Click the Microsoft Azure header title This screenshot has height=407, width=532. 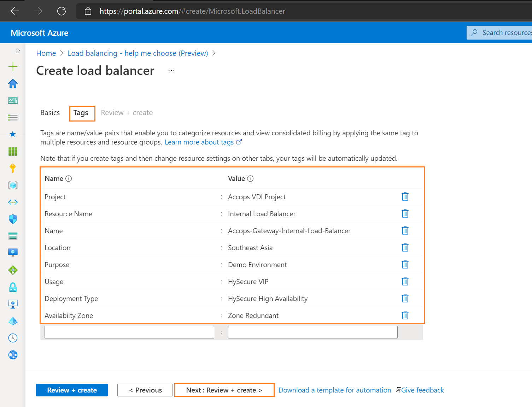click(40, 33)
